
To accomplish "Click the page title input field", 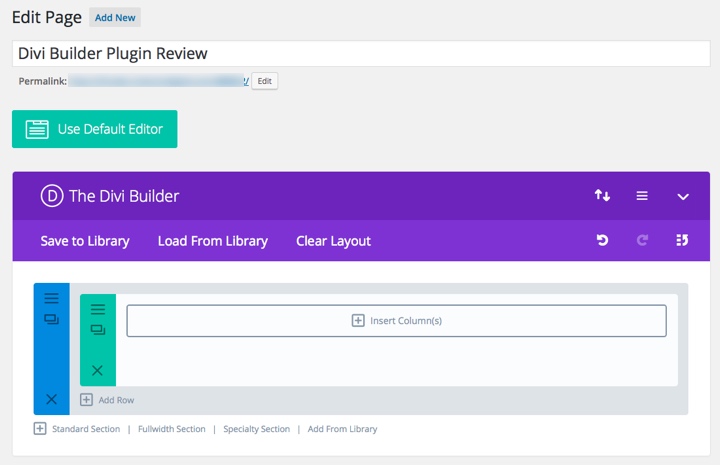I will tap(361, 53).
